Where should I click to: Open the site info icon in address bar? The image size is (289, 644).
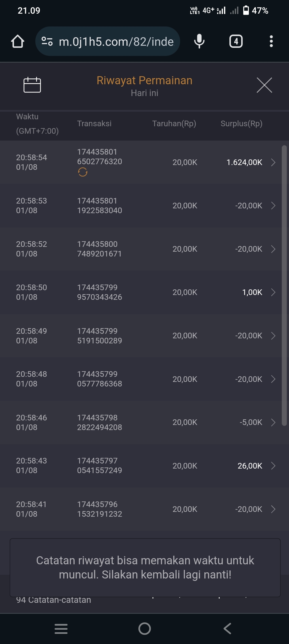47,41
